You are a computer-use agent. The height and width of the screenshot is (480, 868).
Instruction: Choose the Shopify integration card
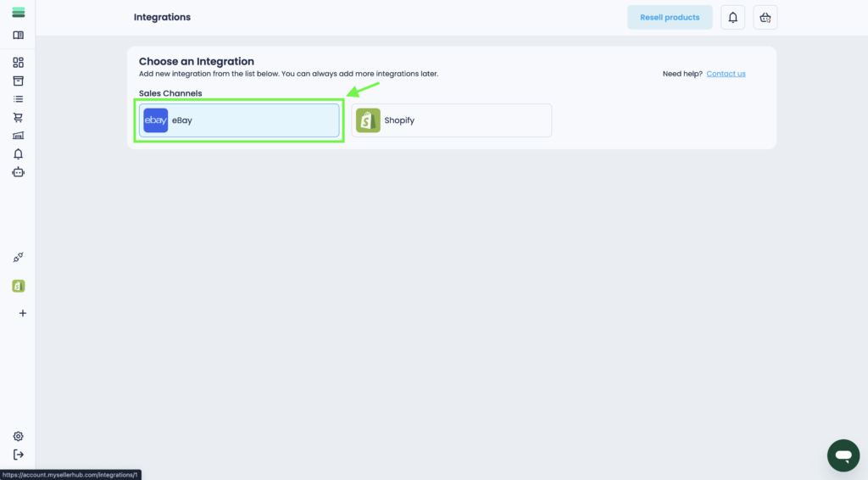pos(451,120)
